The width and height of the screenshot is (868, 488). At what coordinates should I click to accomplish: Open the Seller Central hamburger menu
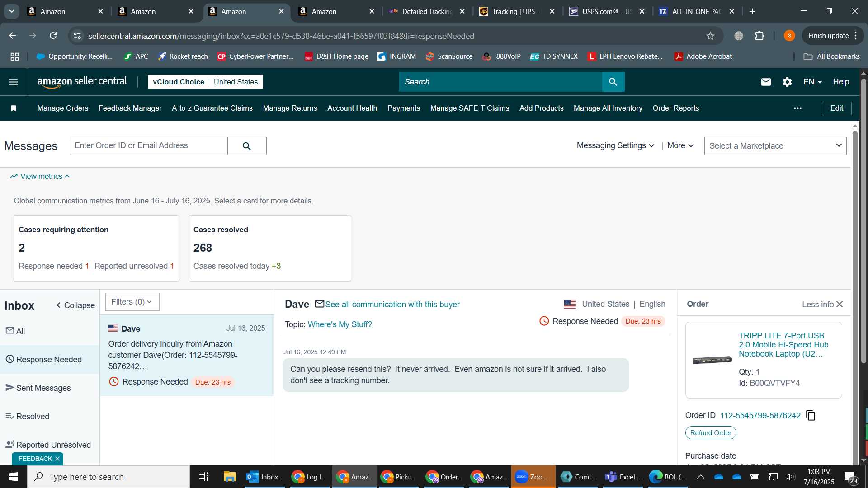pos(13,82)
